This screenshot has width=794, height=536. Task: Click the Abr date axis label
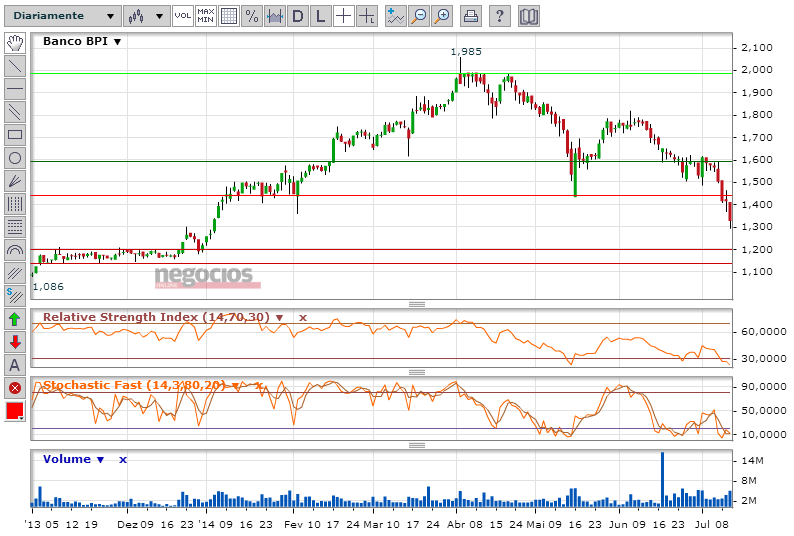click(x=456, y=524)
